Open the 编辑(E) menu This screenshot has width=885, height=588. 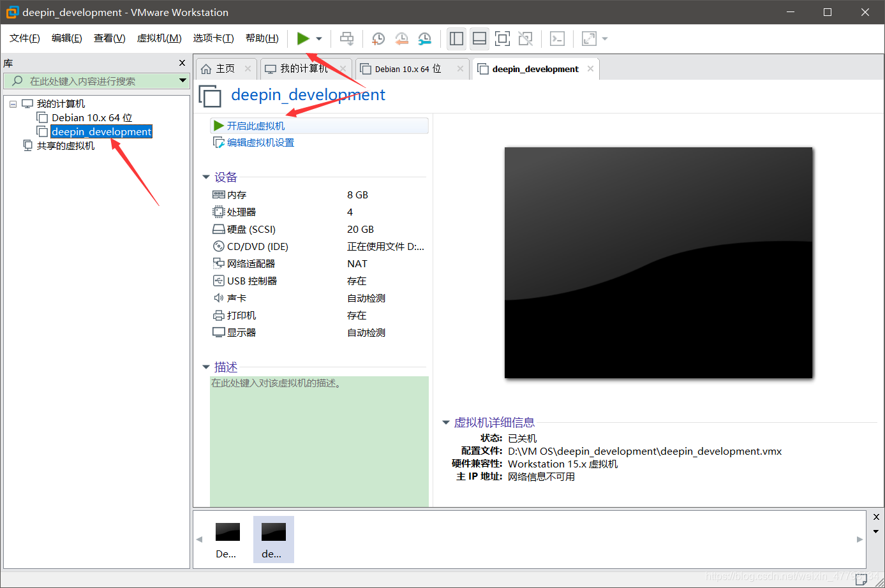point(67,38)
